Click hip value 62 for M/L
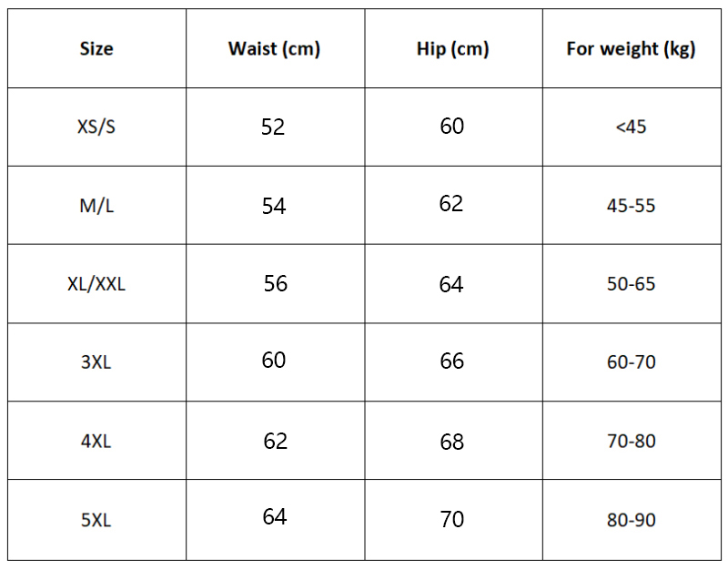 click(451, 204)
